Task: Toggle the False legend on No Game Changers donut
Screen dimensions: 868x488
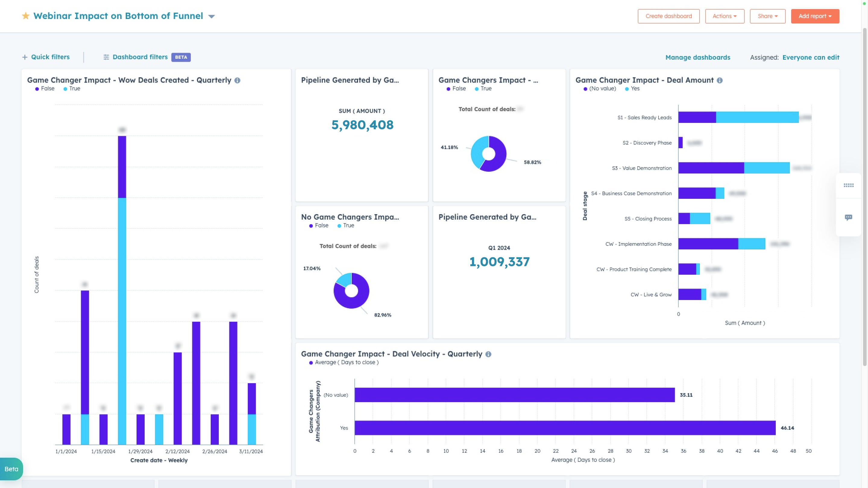Action: 319,226
